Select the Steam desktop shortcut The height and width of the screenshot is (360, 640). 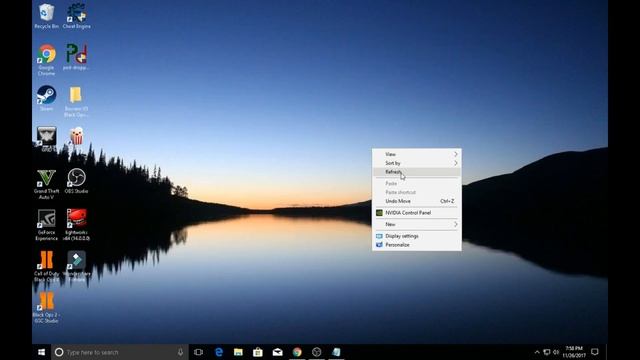coord(47,98)
